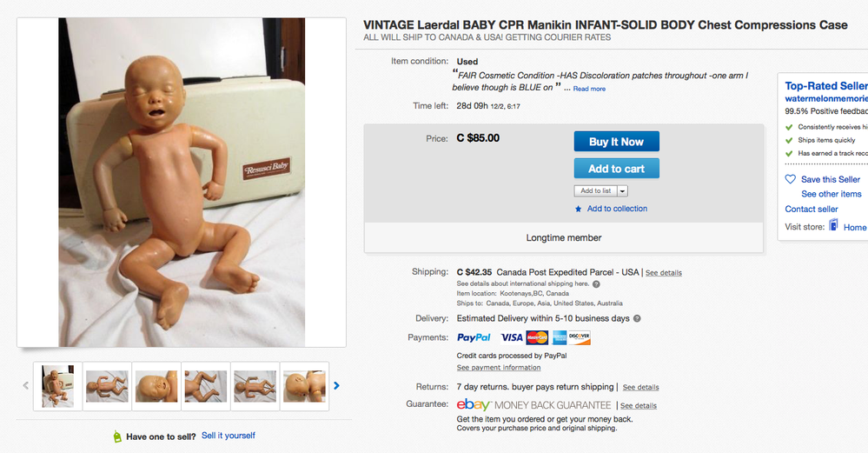Click See other items link
The image size is (868, 453).
click(x=832, y=194)
